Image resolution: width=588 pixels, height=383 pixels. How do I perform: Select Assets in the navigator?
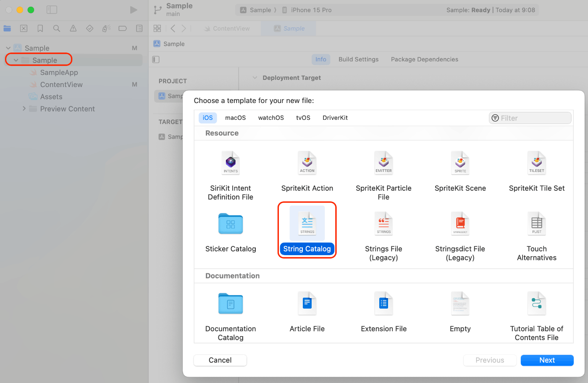click(51, 97)
